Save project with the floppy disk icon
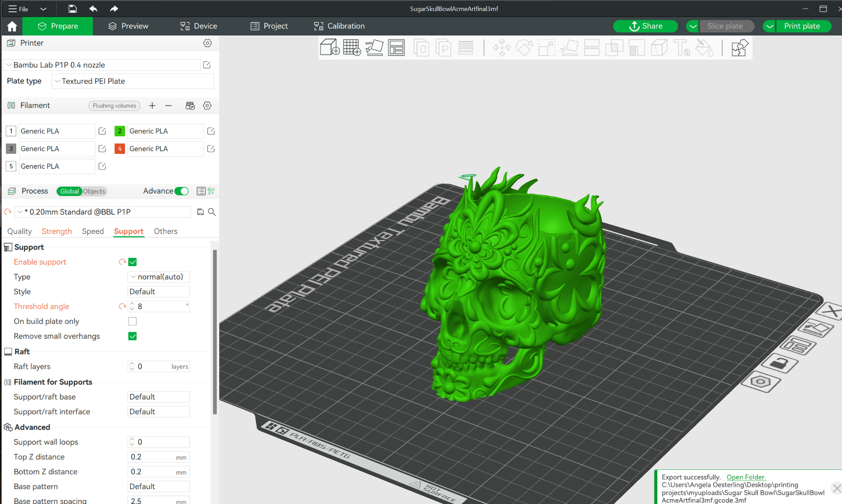This screenshot has width=842, height=504. 72,9
